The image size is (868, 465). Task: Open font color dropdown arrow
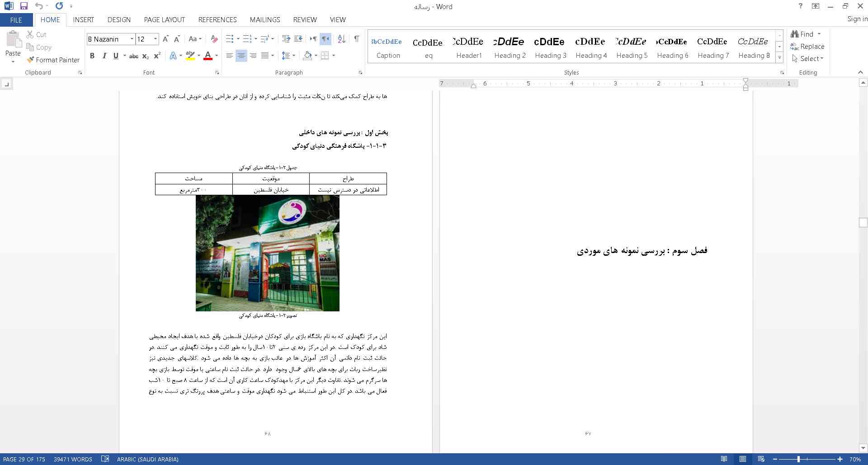tap(217, 56)
